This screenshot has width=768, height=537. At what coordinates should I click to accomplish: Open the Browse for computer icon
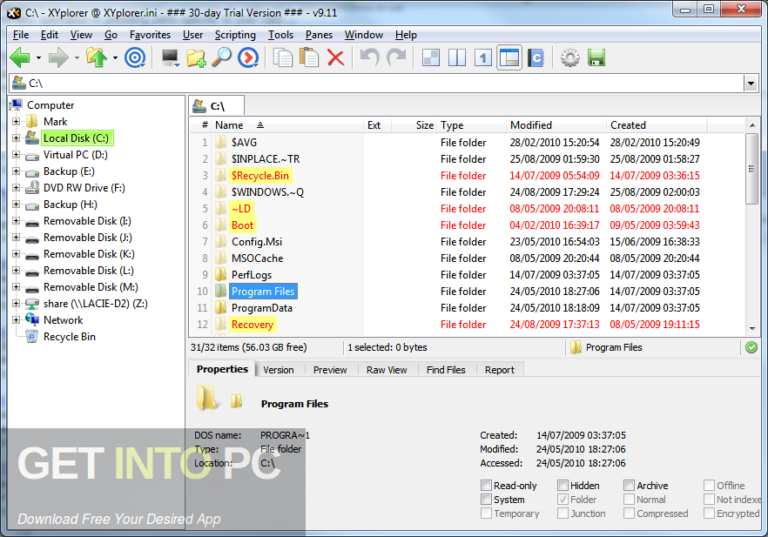170,58
